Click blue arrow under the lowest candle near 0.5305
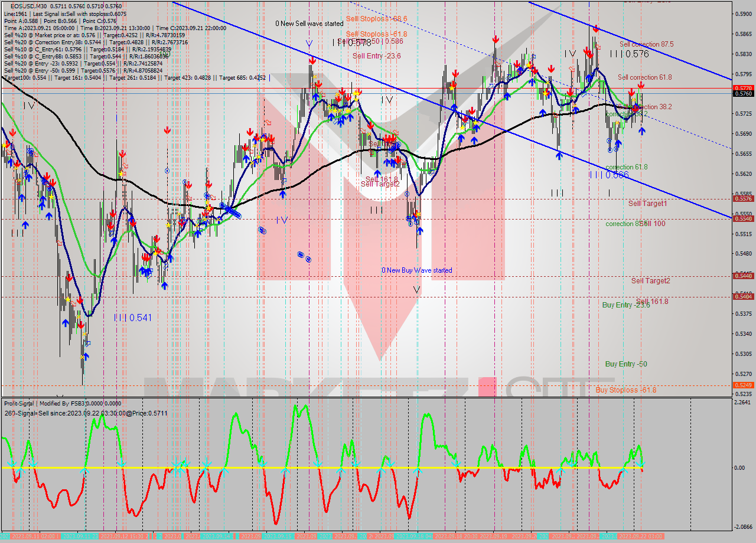The image size is (756, 543). point(86,356)
